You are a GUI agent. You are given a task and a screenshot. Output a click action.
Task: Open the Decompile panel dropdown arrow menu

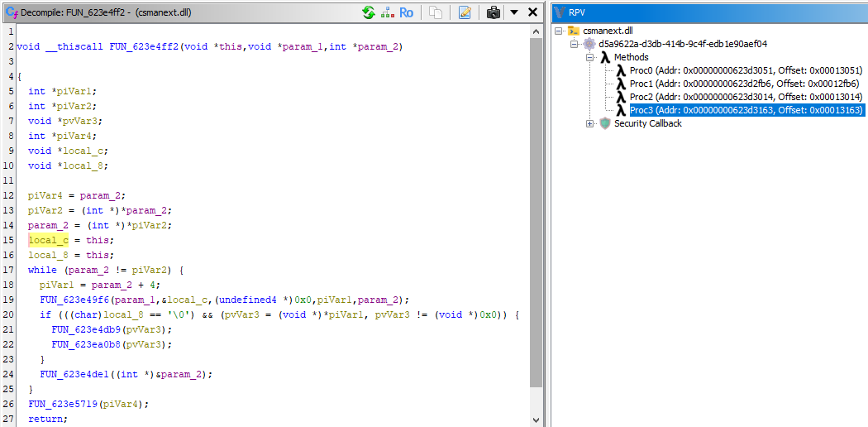(x=513, y=12)
